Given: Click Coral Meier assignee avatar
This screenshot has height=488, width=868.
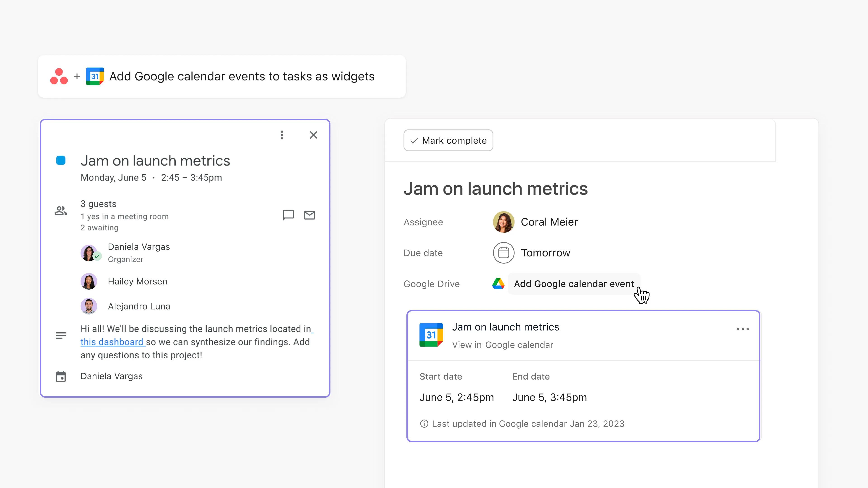Looking at the screenshot, I should [503, 222].
